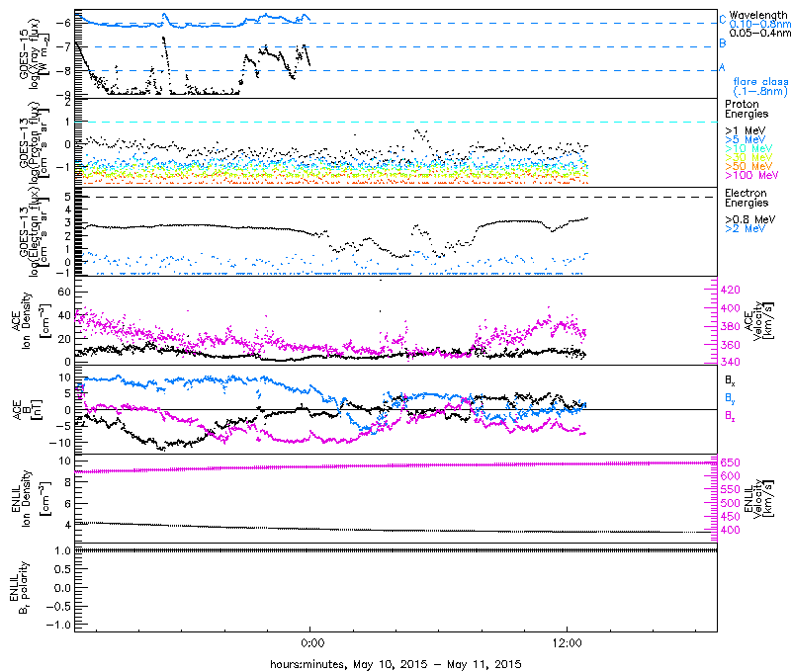Click the '0:00' time axis tick label
The width and height of the screenshot is (791, 672).
pyautogui.click(x=312, y=643)
